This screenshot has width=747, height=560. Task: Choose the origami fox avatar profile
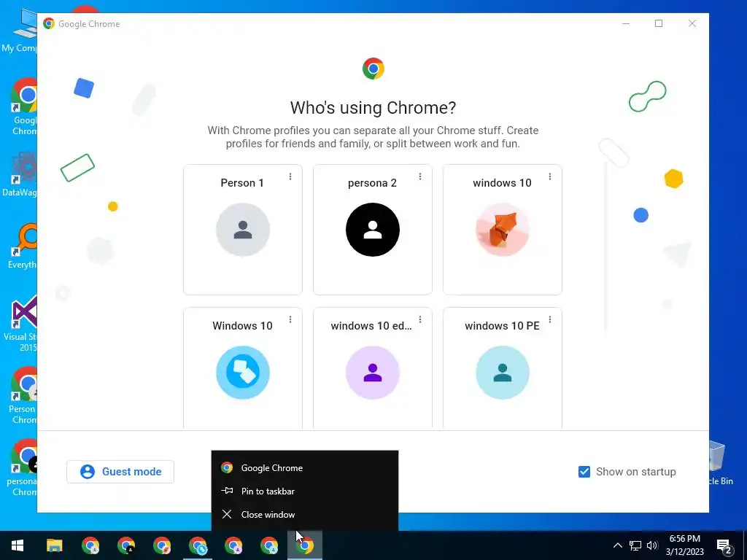[502, 230]
